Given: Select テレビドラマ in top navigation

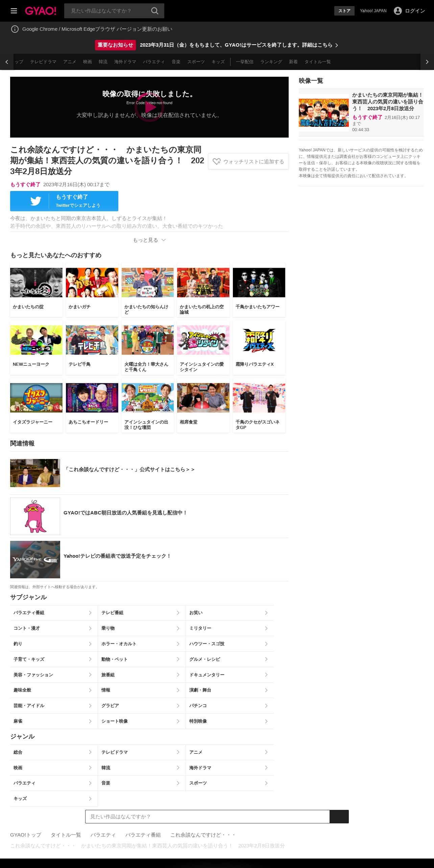Looking at the screenshot, I should click(43, 62).
